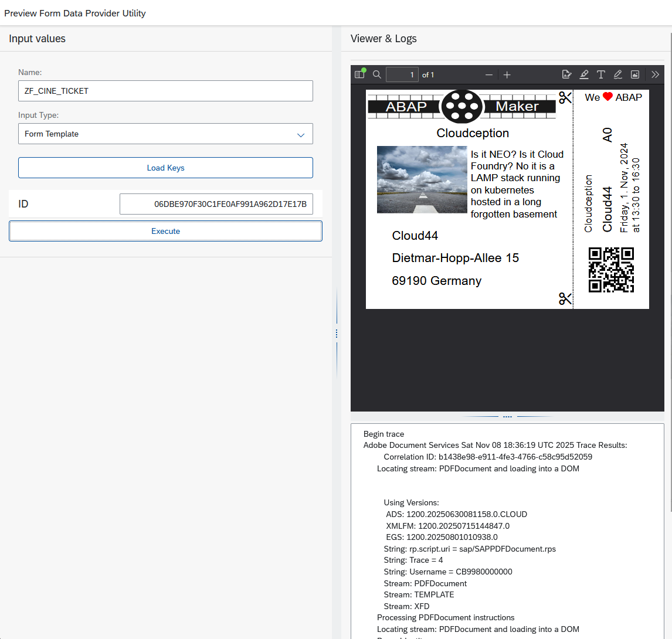Open the insert image tool
Screen dimensions: 672x639
coord(635,74)
